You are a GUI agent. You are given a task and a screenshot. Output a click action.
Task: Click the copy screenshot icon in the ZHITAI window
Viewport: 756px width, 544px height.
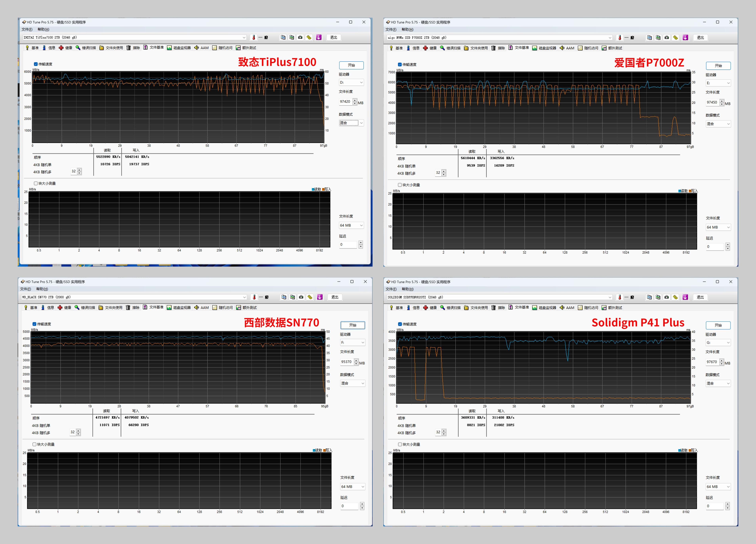coord(292,37)
